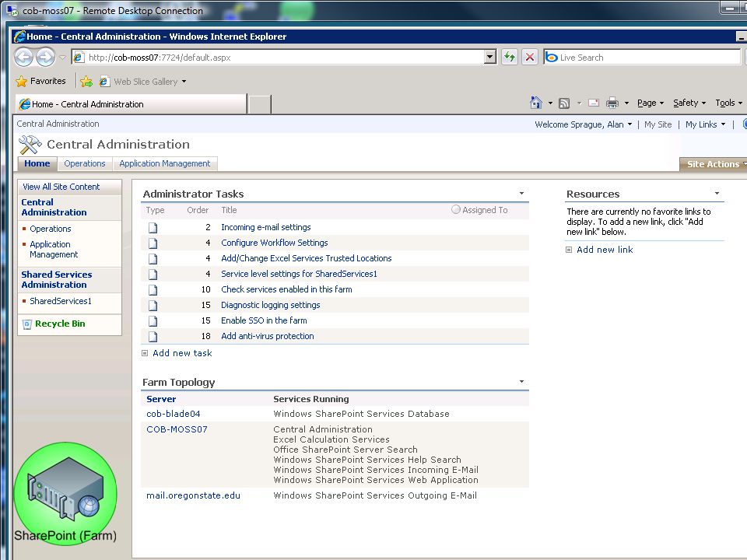The height and width of the screenshot is (560, 747).
Task: Click the Central Administration tools icon
Action: point(30,145)
